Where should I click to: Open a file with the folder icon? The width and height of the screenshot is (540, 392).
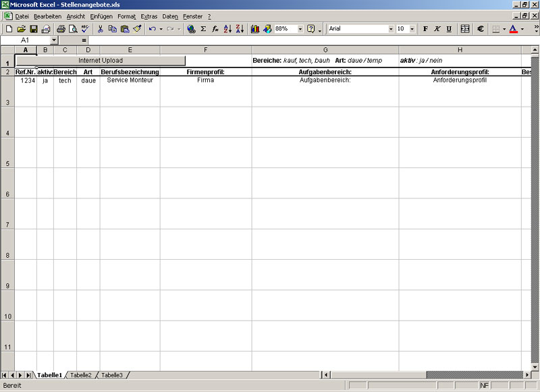pyautogui.click(x=21, y=29)
